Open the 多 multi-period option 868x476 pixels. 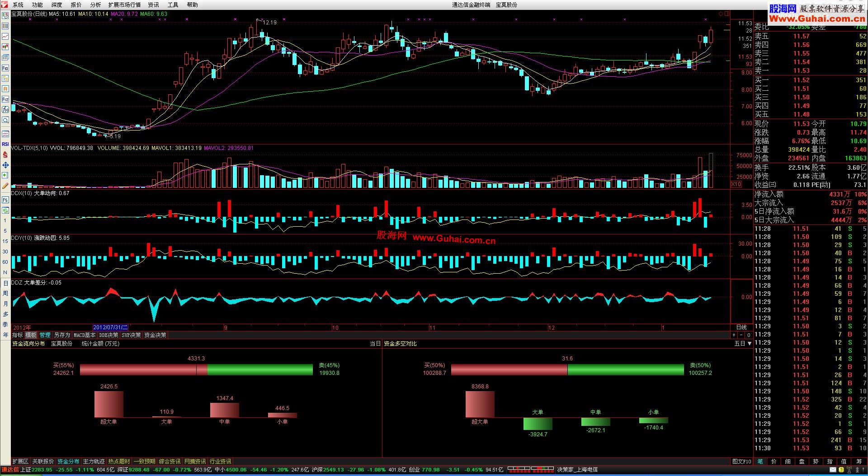[5, 314]
